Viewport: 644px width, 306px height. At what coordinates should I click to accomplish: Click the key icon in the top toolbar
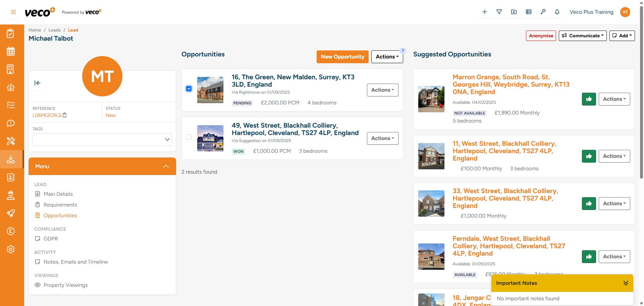[x=543, y=12]
